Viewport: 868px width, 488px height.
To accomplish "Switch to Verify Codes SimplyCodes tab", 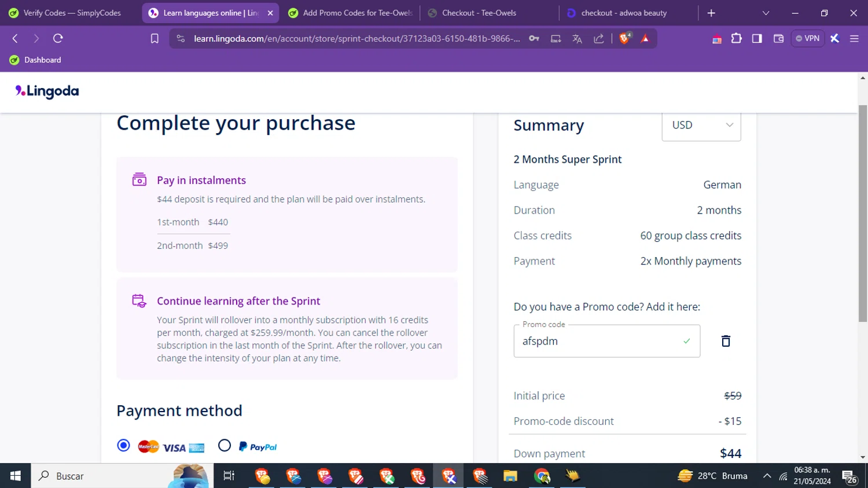I will click(71, 13).
